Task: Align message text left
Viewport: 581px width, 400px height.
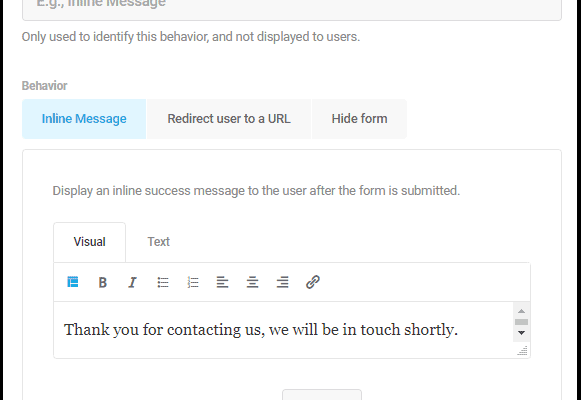Action: 222,282
